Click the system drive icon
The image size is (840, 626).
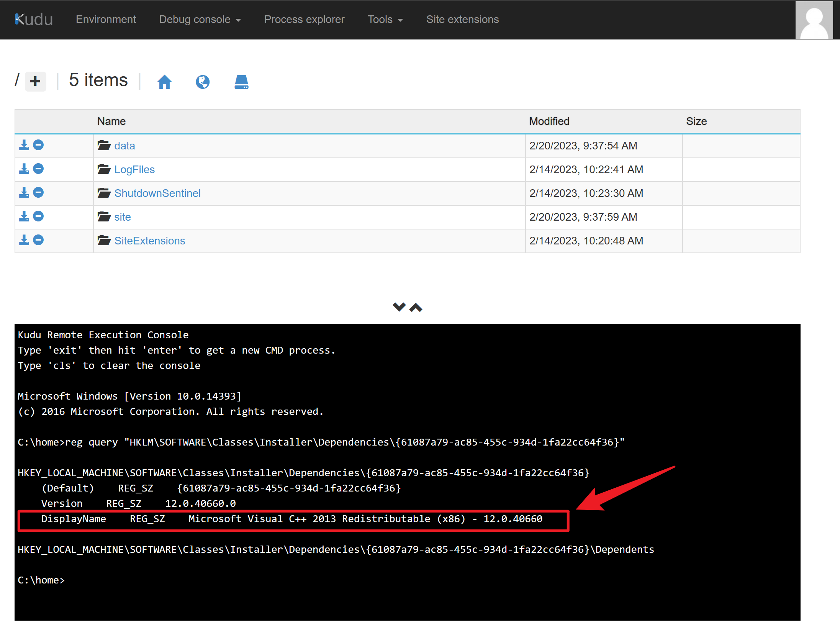point(241,82)
